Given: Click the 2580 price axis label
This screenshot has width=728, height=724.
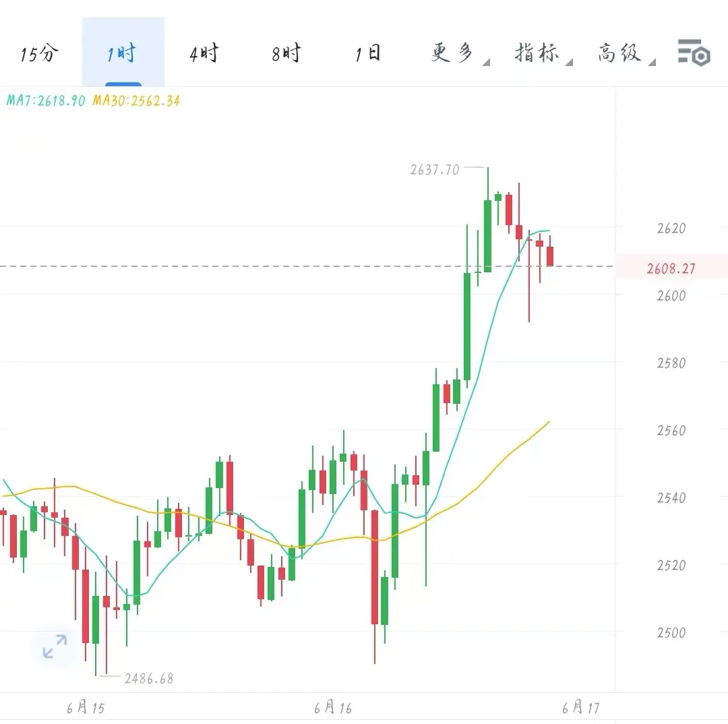Looking at the screenshot, I should [671, 363].
